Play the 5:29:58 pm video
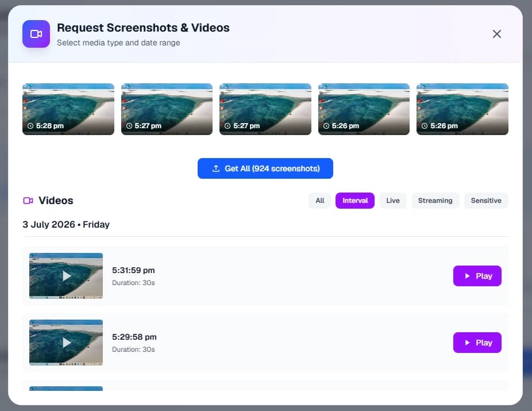 [x=477, y=343]
